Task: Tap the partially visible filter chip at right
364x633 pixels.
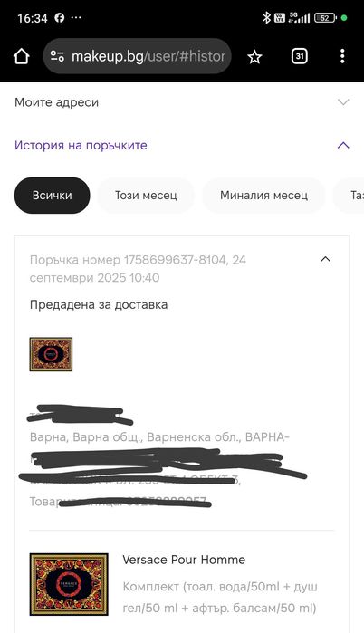Action: [x=349, y=196]
